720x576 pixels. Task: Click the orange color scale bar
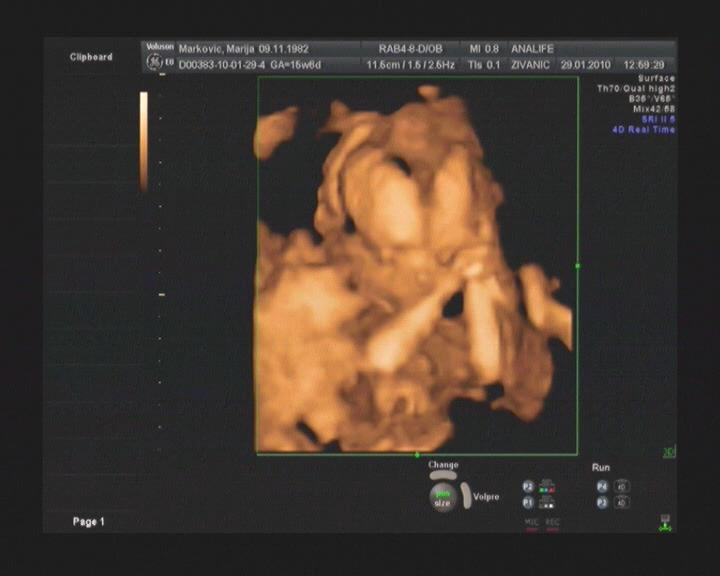[144, 140]
